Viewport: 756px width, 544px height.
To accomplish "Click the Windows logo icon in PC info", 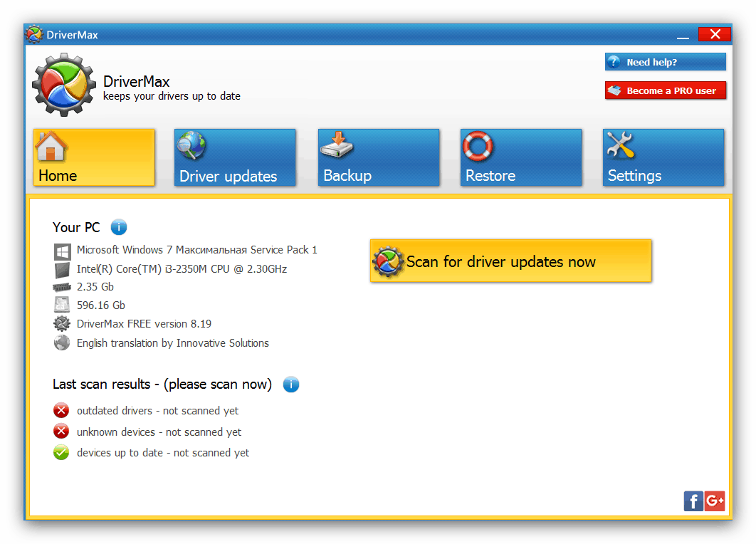I will [x=62, y=251].
